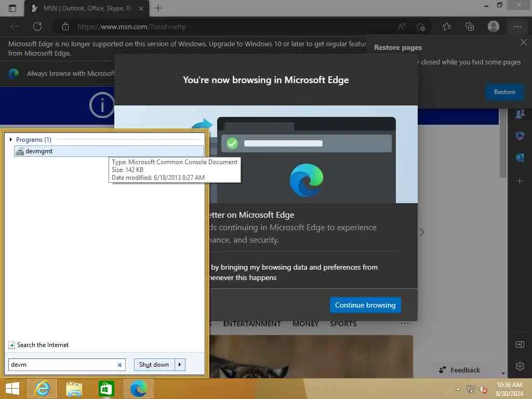The height and width of the screenshot is (399, 532).
Task: Click the Shut down button
Action: [154, 365]
